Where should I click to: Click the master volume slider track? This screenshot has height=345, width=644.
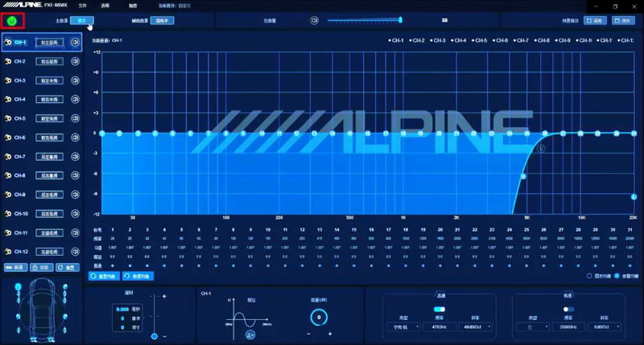click(365, 20)
